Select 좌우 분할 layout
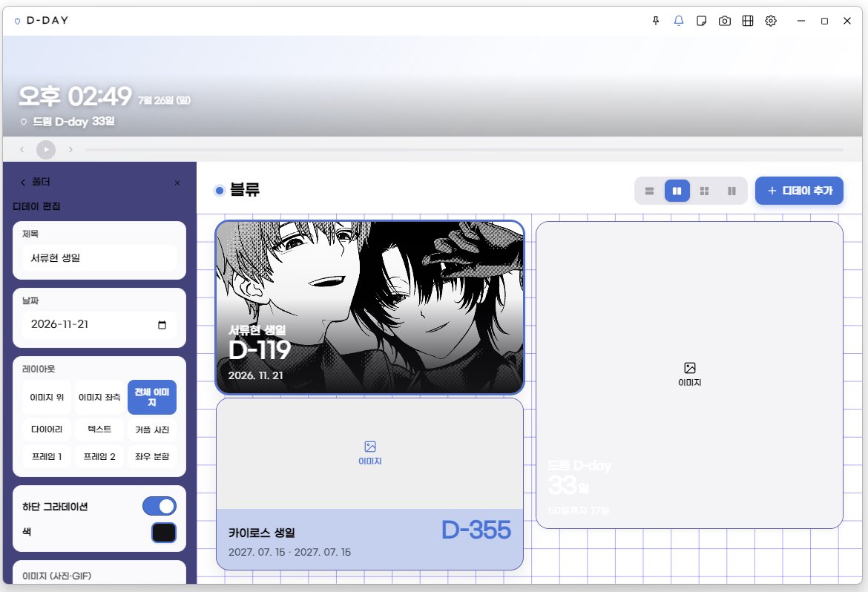This screenshot has width=868, height=592. 152,456
